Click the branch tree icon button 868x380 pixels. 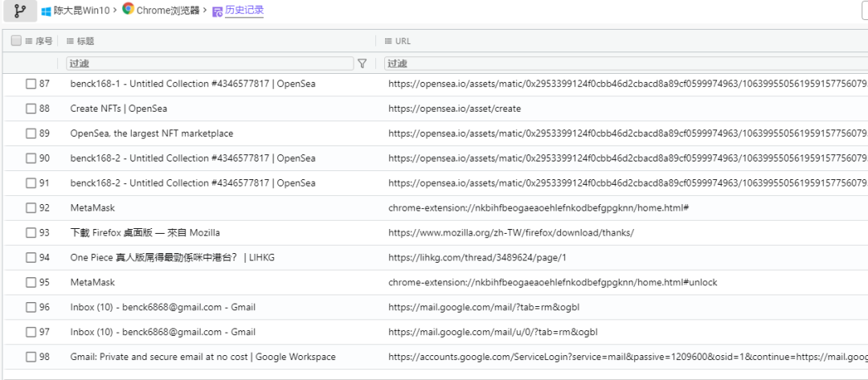[20, 10]
